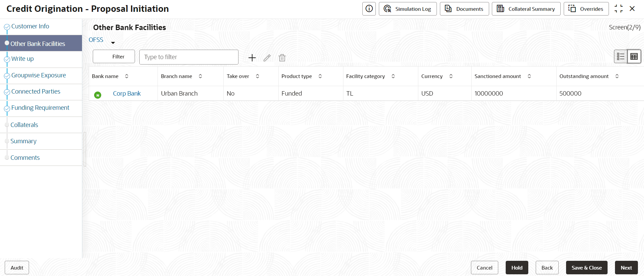Sort by Bank name column
The image size is (644, 276).
coord(127,76)
